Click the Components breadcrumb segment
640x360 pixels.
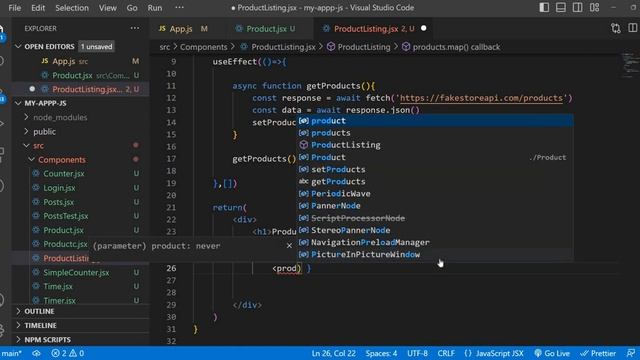click(203, 47)
